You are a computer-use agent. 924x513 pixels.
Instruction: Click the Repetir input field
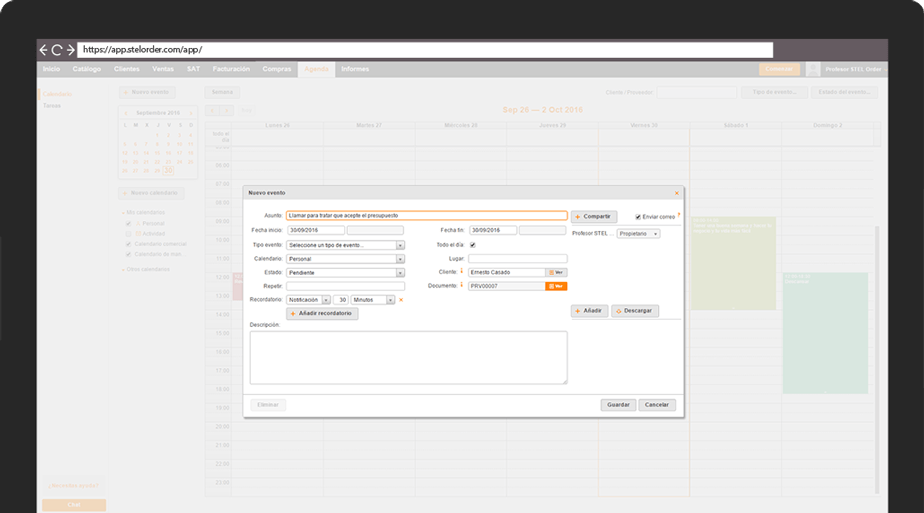[x=345, y=286]
